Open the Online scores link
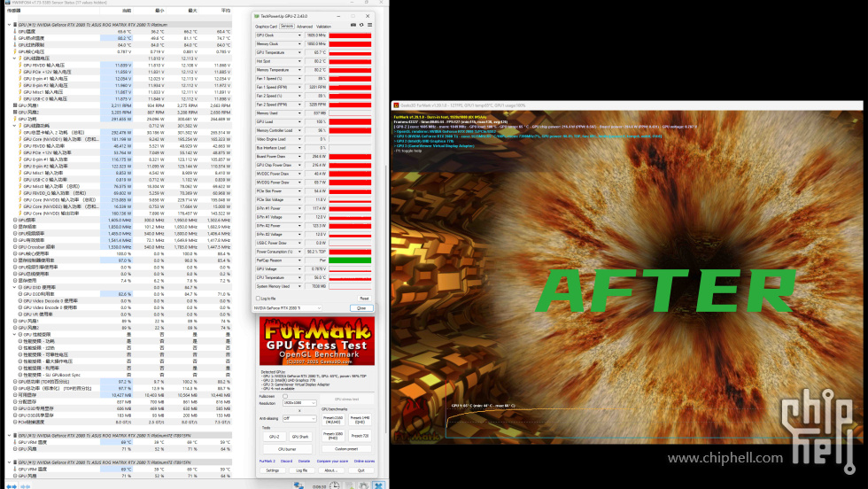The height and width of the screenshot is (489, 868). pyautogui.click(x=364, y=462)
